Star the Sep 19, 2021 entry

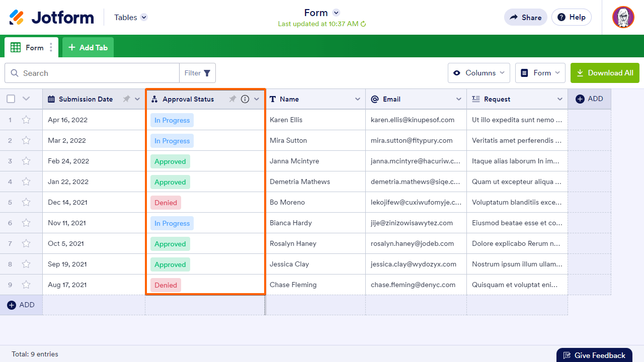tap(26, 264)
